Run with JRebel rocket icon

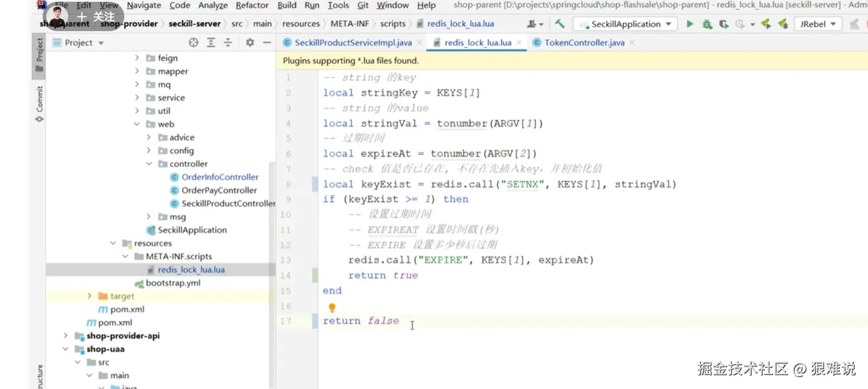click(766, 24)
